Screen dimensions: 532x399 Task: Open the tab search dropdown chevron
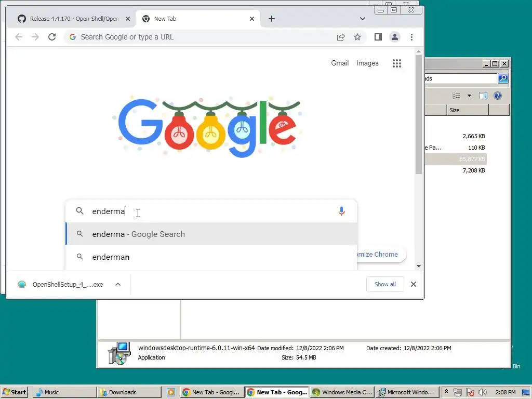point(362,19)
